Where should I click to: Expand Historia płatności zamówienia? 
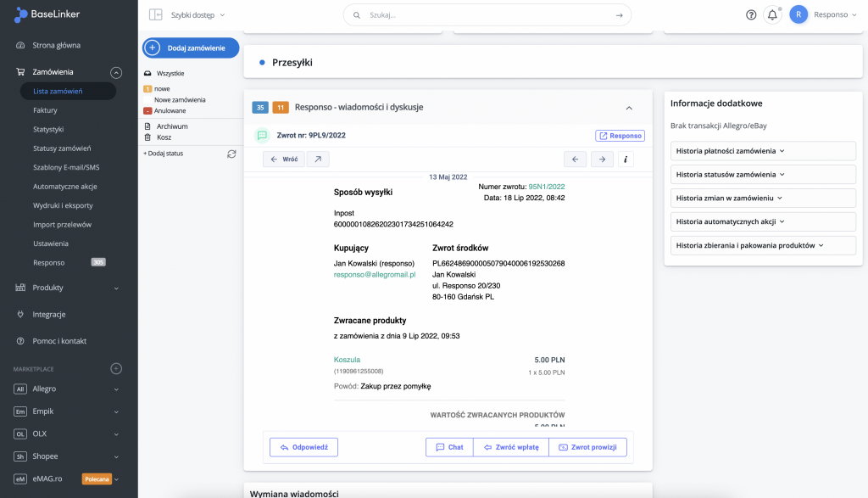point(763,151)
